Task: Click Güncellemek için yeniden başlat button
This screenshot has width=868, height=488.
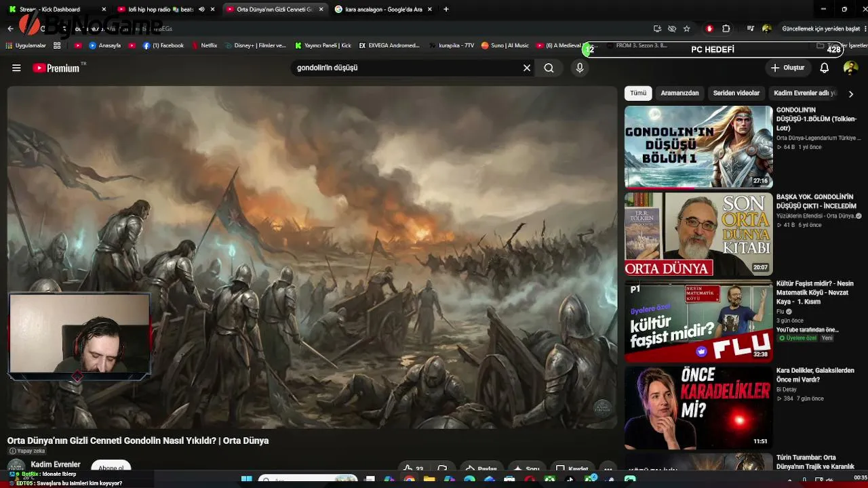Action: pos(821,28)
